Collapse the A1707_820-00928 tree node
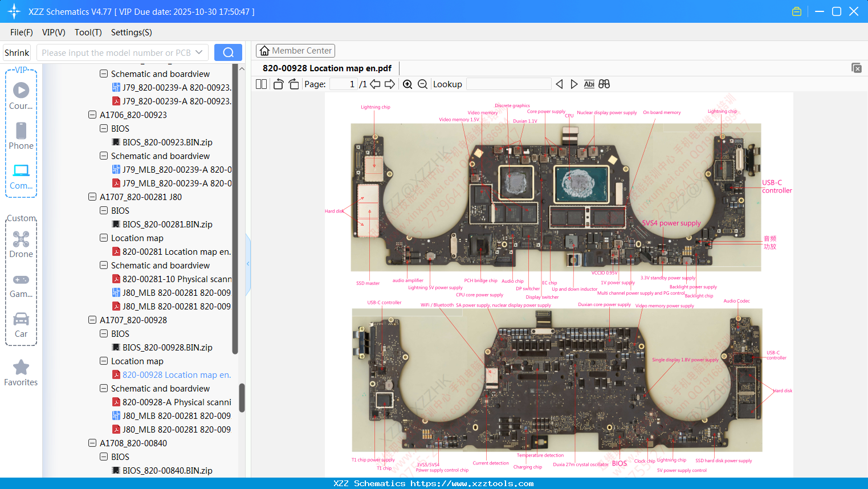868x489 pixels. pyautogui.click(x=92, y=320)
